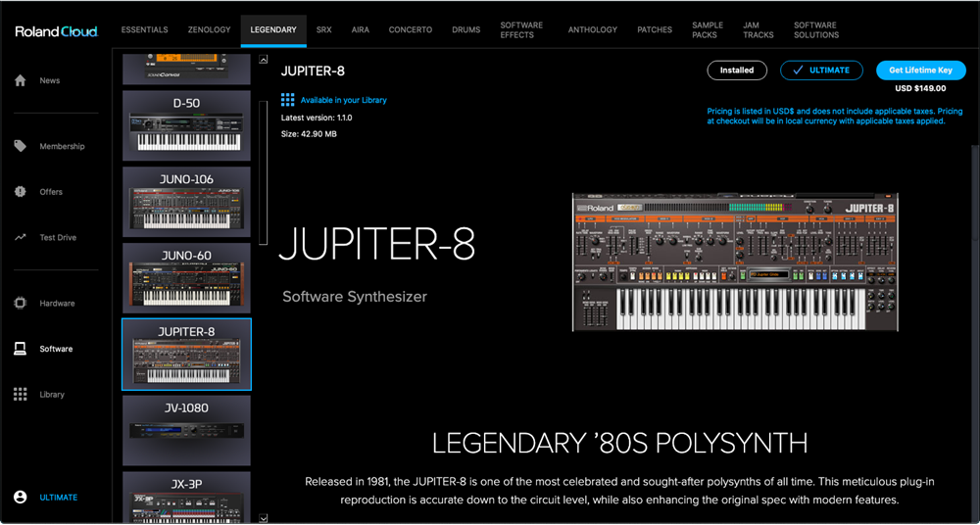The width and height of the screenshot is (980, 525).
Task: Click the LEGENDARY '80S POLYSYNTH heading
Action: [x=619, y=443]
